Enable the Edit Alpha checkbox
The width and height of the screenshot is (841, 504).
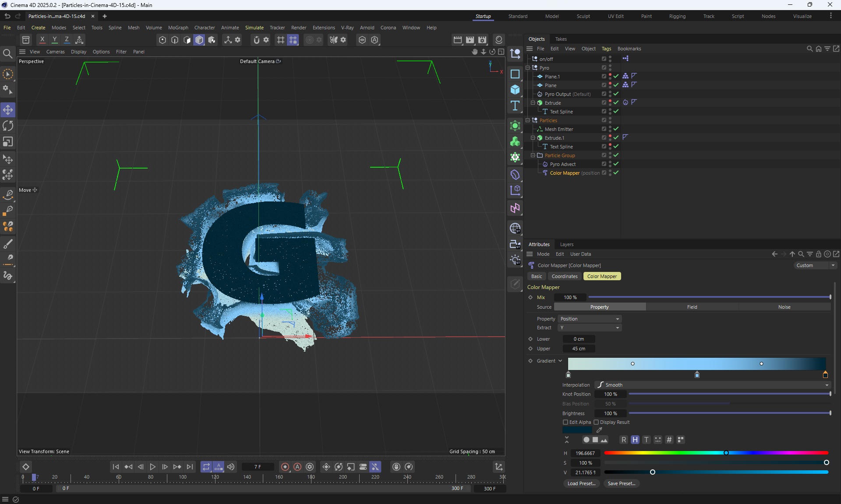click(565, 422)
